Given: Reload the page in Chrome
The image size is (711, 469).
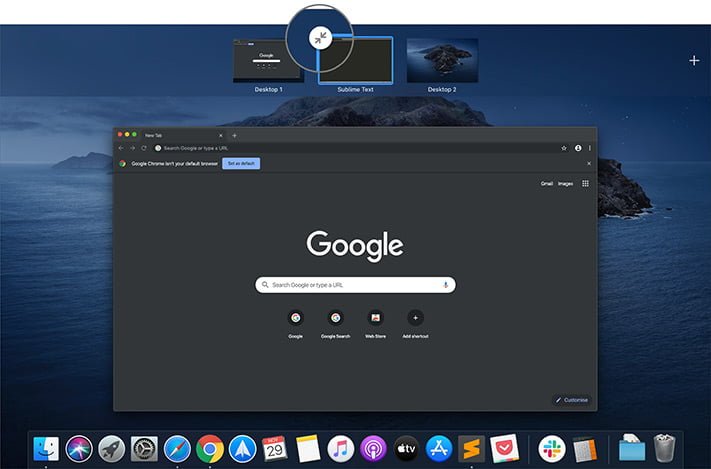Looking at the screenshot, I should 144,148.
